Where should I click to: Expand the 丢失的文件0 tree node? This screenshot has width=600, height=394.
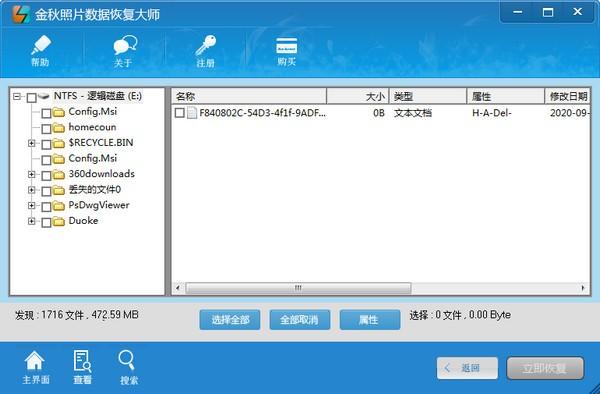click(x=32, y=190)
